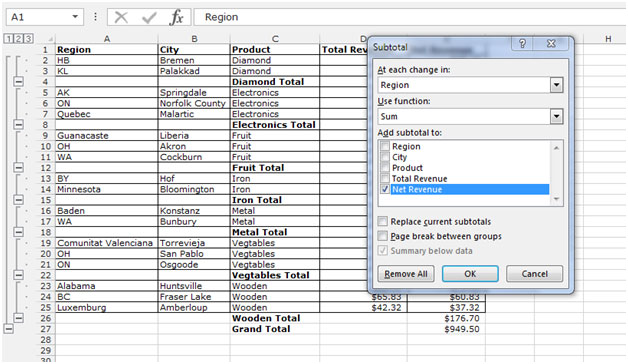628x364 pixels.
Task: Click the Name Box showing A1
Action: click(38, 17)
